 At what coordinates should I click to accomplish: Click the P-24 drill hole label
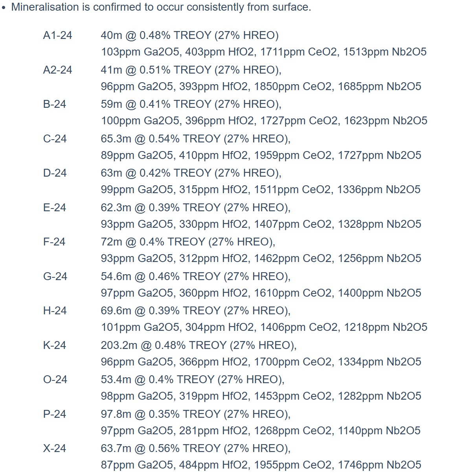(55, 414)
